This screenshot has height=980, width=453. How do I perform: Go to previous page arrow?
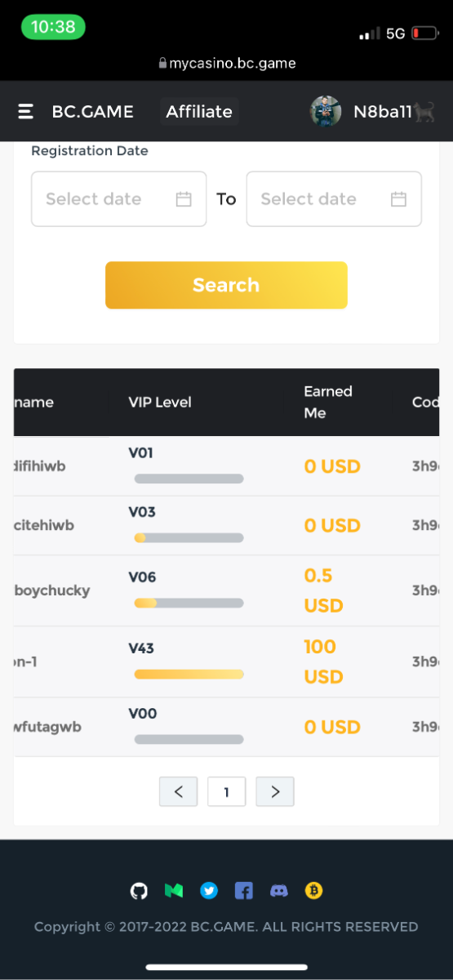[x=179, y=791]
